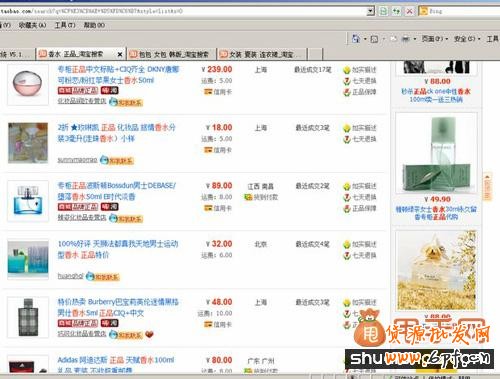Open the ck one 中性香水 sidebar ad link

[436, 95]
